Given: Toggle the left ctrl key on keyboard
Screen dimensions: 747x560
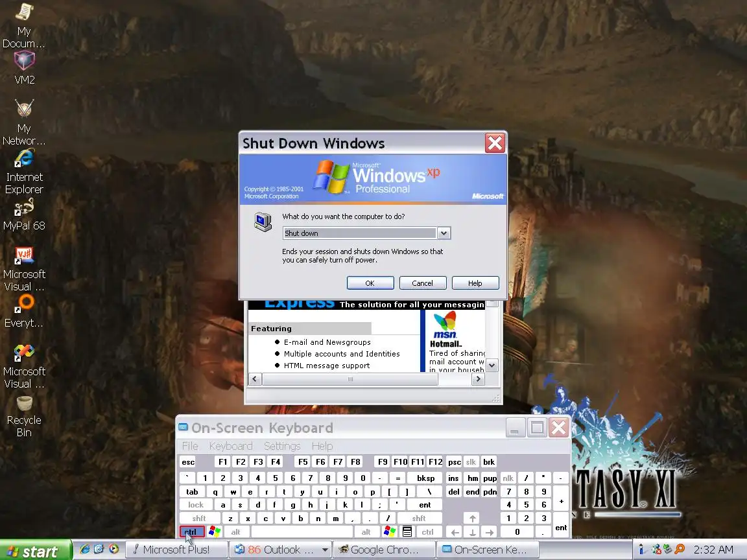Looking at the screenshot, I should [192, 532].
